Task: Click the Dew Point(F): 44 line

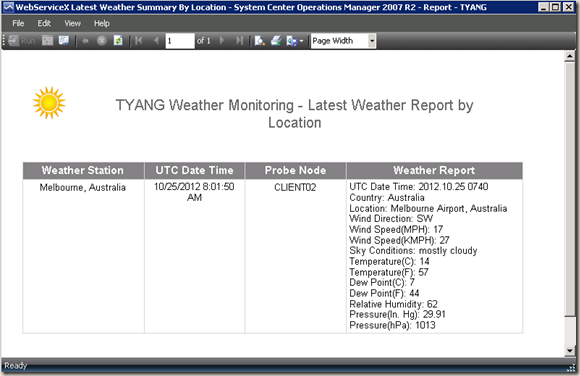Action: (x=384, y=293)
